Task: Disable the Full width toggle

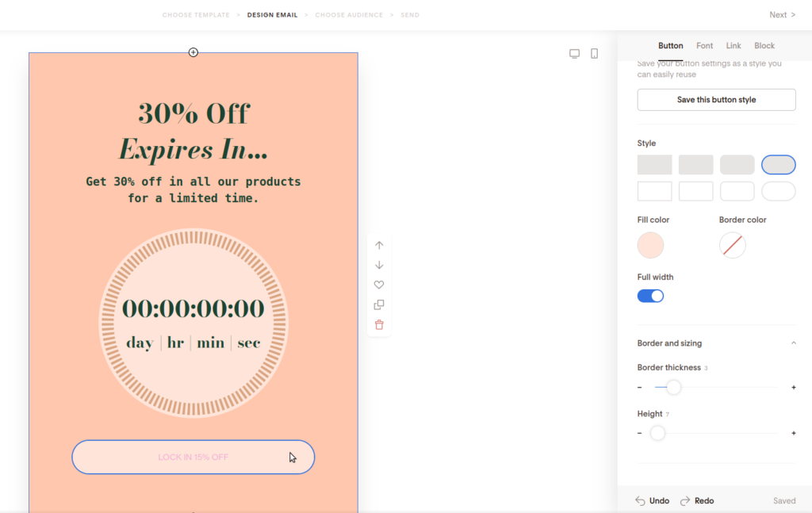Action: [x=650, y=296]
